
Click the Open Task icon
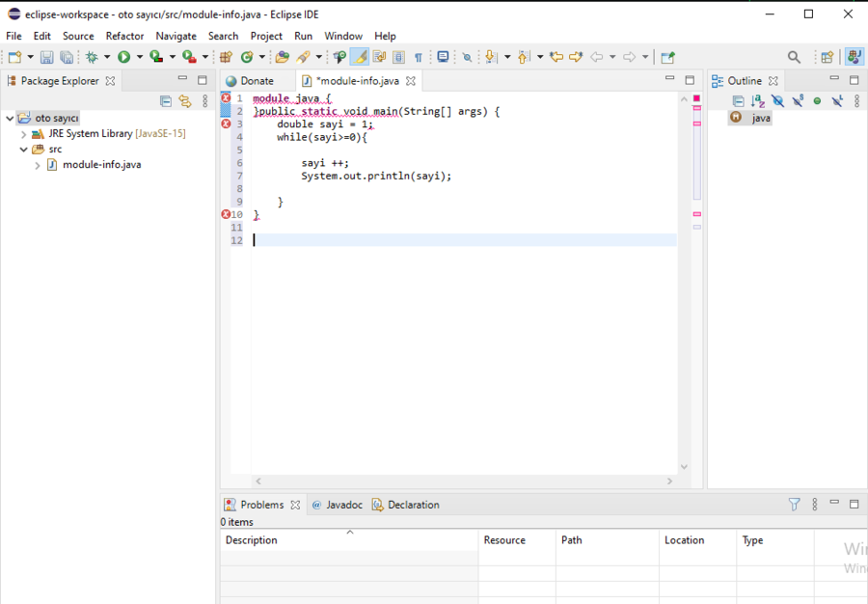coord(339,57)
